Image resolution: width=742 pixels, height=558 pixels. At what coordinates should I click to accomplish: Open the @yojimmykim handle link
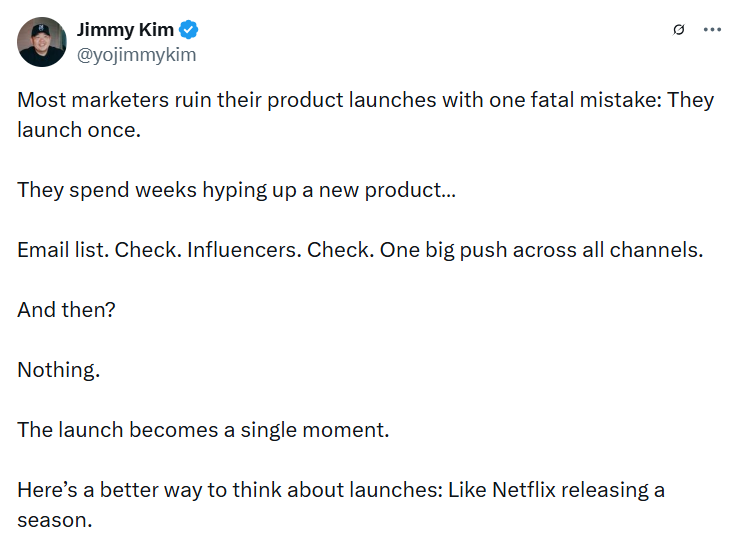[x=136, y=54]
